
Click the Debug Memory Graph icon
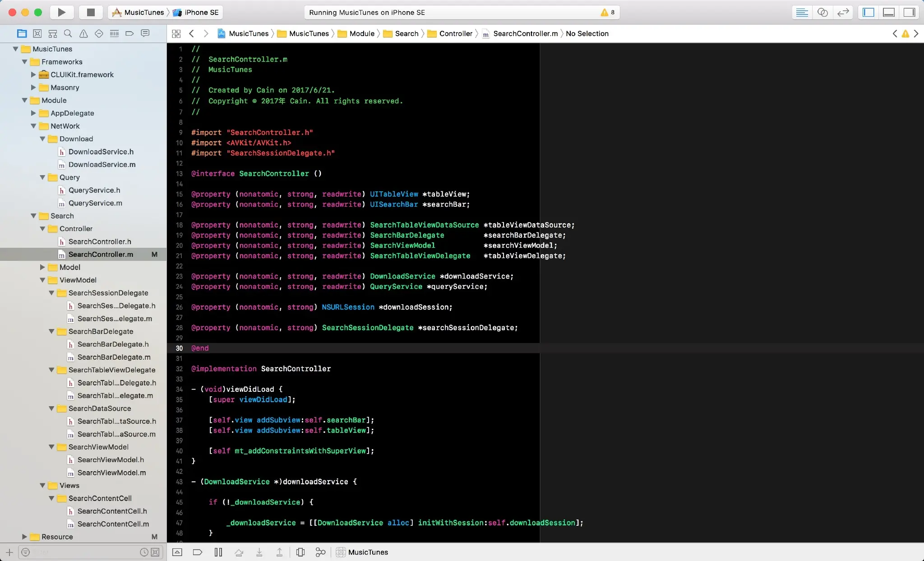320,552
